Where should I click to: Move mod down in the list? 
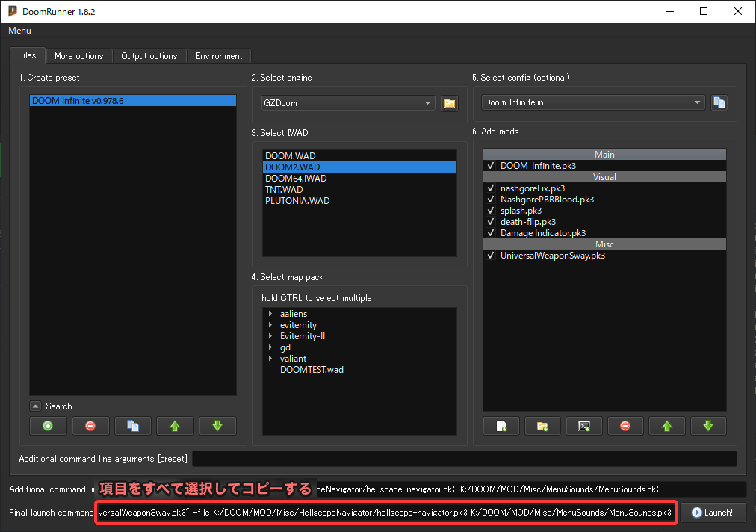point(708,426)
